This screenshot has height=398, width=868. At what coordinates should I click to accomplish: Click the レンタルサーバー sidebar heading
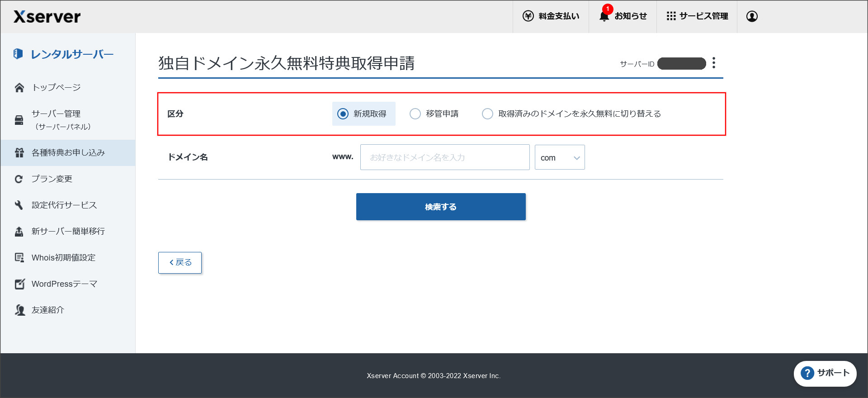[72, 54]
